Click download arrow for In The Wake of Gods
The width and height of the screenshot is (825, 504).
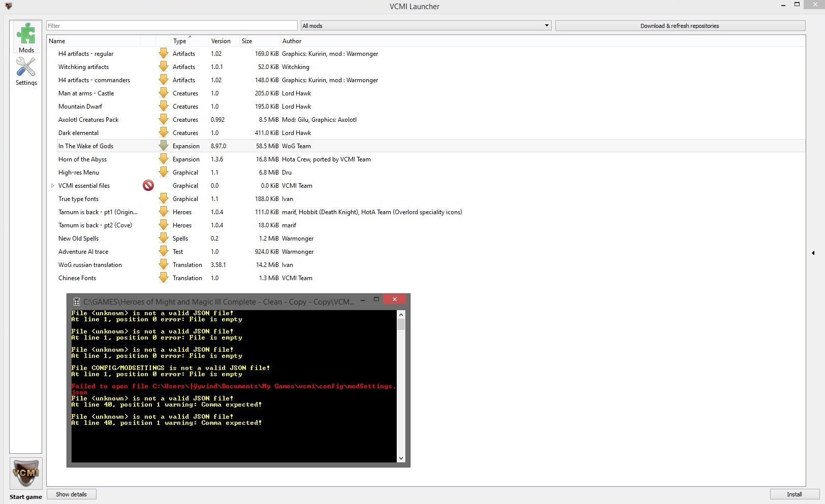click(x=164, y=146)
